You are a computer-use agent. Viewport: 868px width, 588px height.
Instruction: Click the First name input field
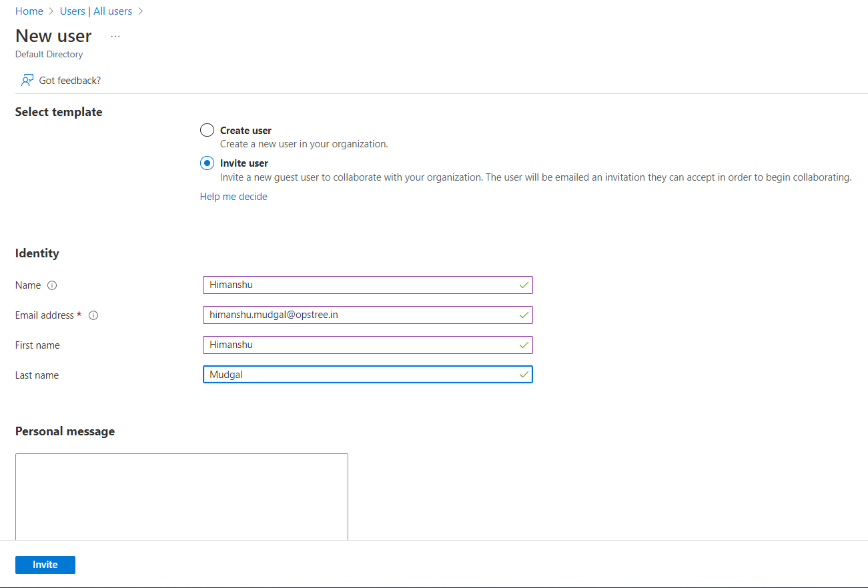tap(368, 345)
